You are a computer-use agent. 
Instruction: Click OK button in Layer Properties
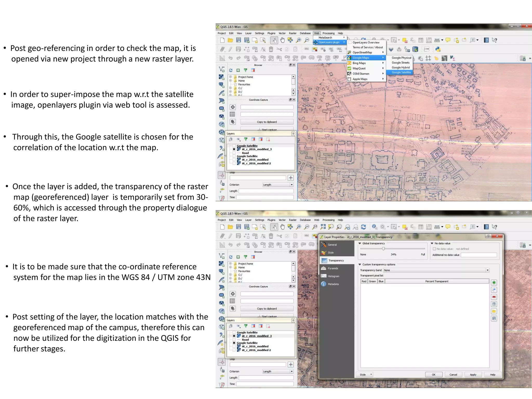[434, 375]
